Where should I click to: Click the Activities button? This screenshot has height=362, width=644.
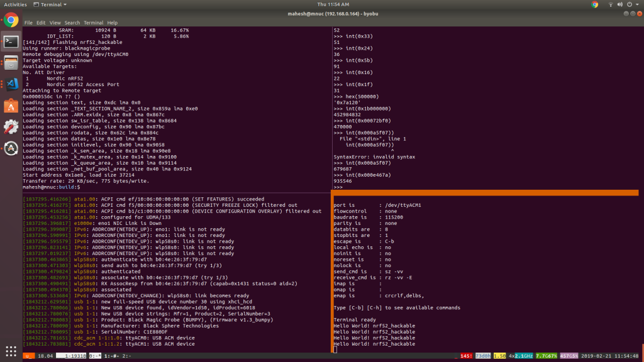click(14, 4)
